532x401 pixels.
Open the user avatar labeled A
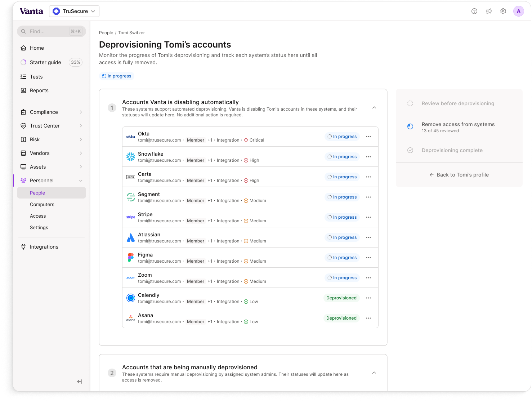519,11
